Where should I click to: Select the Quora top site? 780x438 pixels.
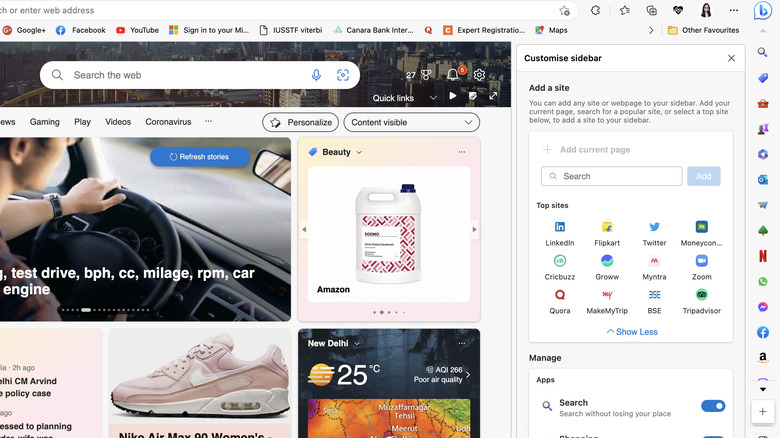pyautogui.click(x=560, y=302)
